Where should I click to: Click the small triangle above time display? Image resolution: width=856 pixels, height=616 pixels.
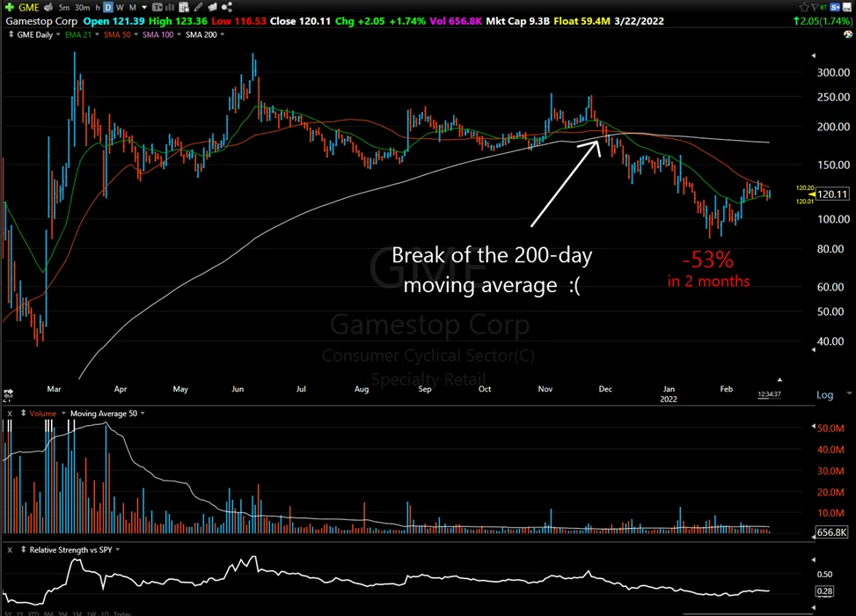[x=779, y=379]
